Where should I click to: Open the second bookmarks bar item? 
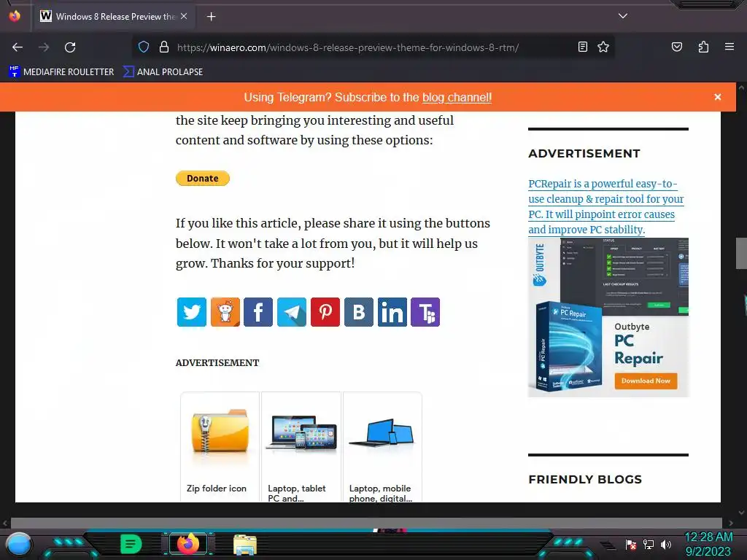coord(163,72)
